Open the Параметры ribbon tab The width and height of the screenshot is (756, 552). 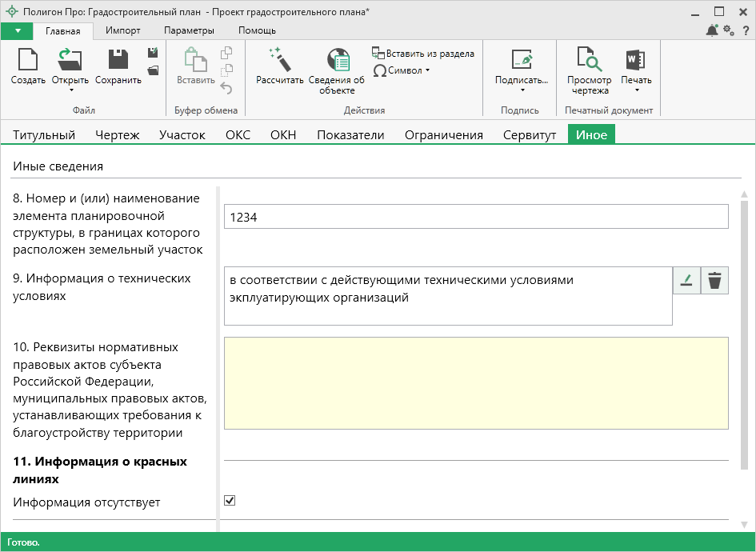189,30
